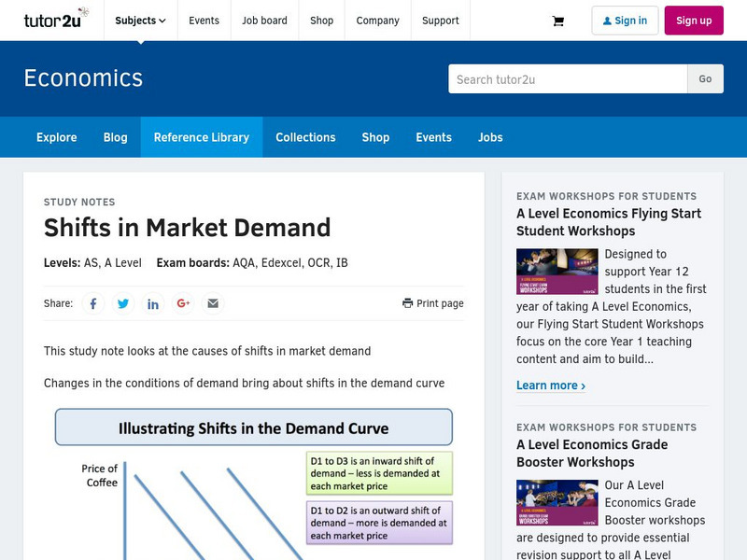Print the study note page
Screen dimensions: 747x560
coord(434,302)
